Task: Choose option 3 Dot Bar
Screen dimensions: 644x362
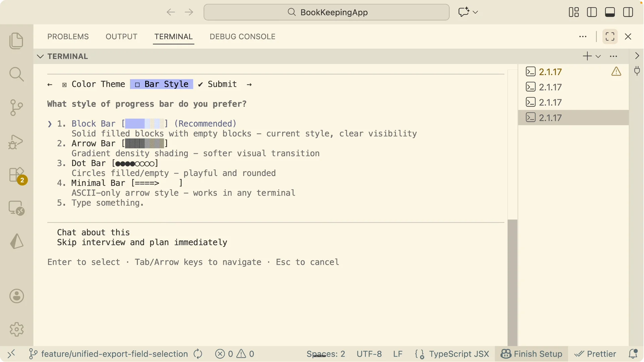Action: (x=108, y=163)
